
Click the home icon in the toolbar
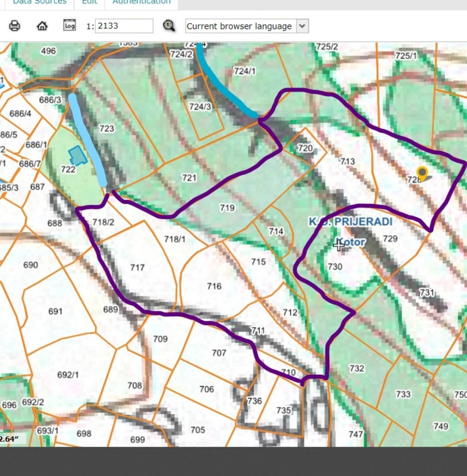(x=42, y=26)
